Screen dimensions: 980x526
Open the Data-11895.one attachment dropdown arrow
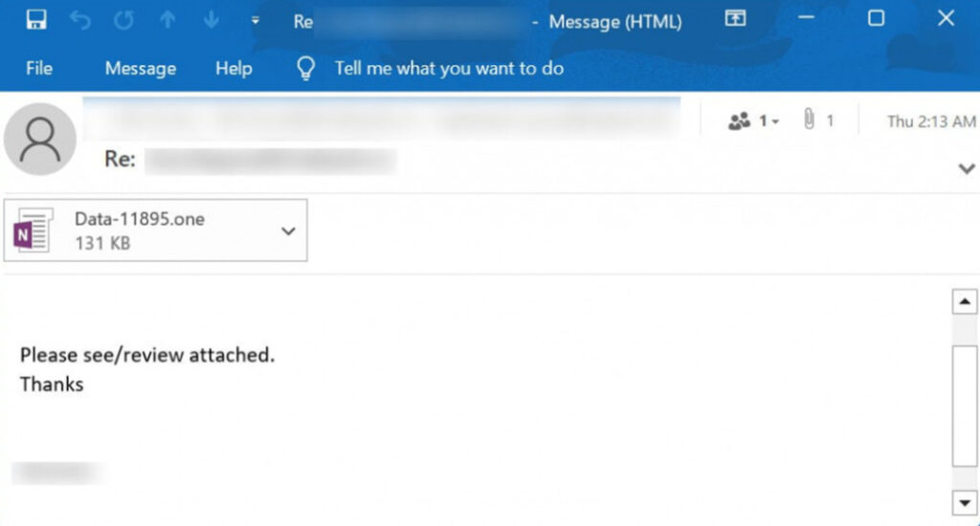287,231
